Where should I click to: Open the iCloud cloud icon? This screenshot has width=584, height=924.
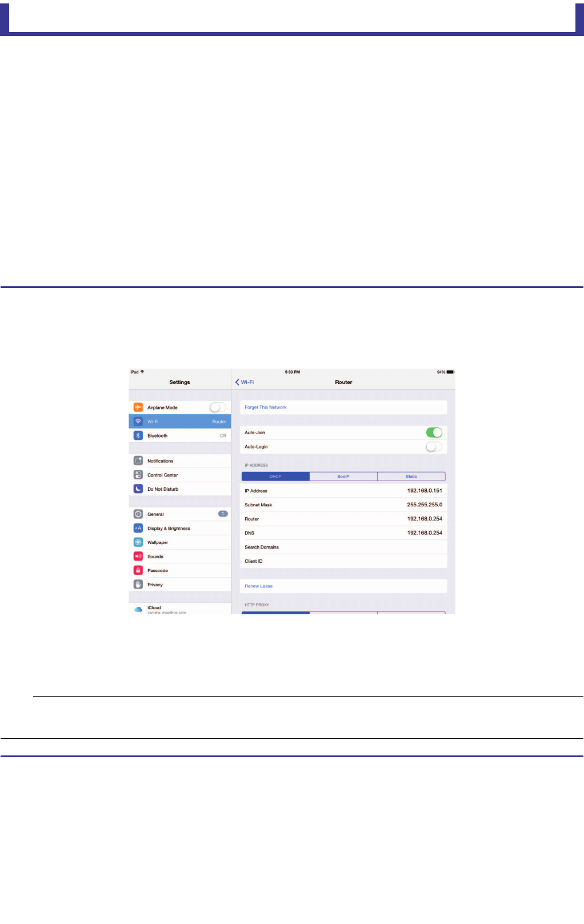click(x=138, y=610)
